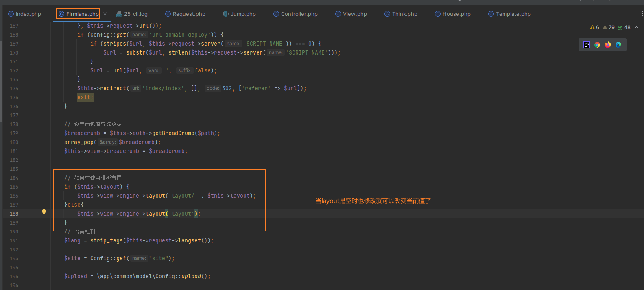The image size is (644, 290).
Task: Open the House.php tab
Action: pyautogui.click(x=452, y=14)
